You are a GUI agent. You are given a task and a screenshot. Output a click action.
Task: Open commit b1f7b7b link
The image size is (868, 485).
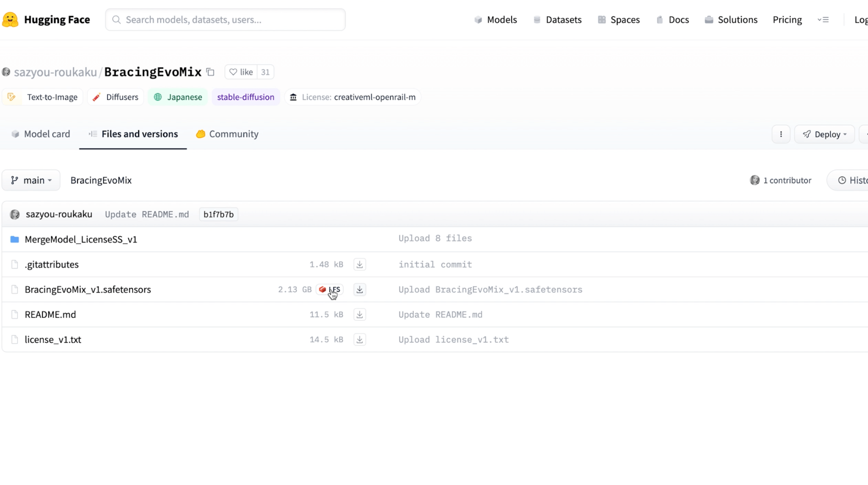point(218,214)
